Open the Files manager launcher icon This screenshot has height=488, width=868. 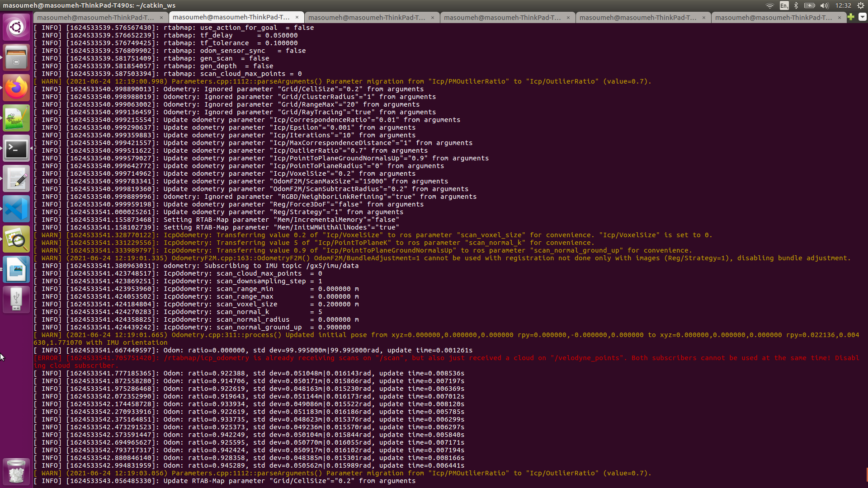16,57
